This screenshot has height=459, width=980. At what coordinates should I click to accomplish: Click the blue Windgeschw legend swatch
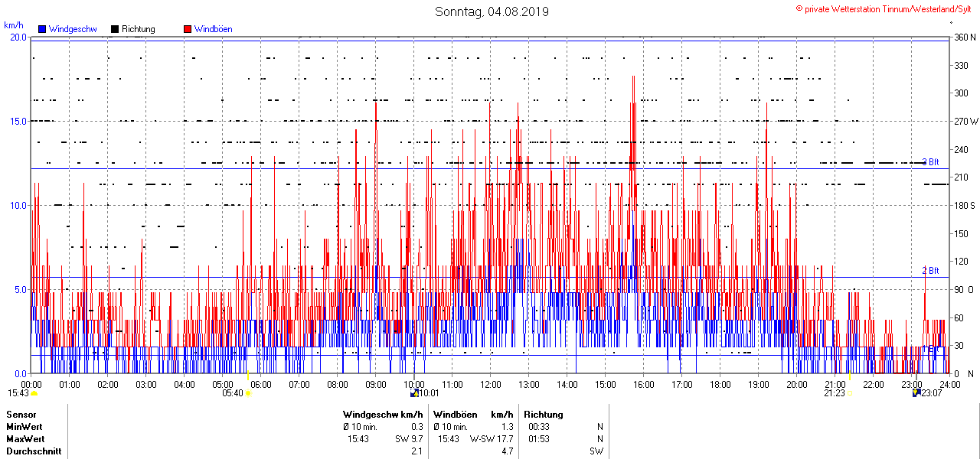click(x=41, y=29)
